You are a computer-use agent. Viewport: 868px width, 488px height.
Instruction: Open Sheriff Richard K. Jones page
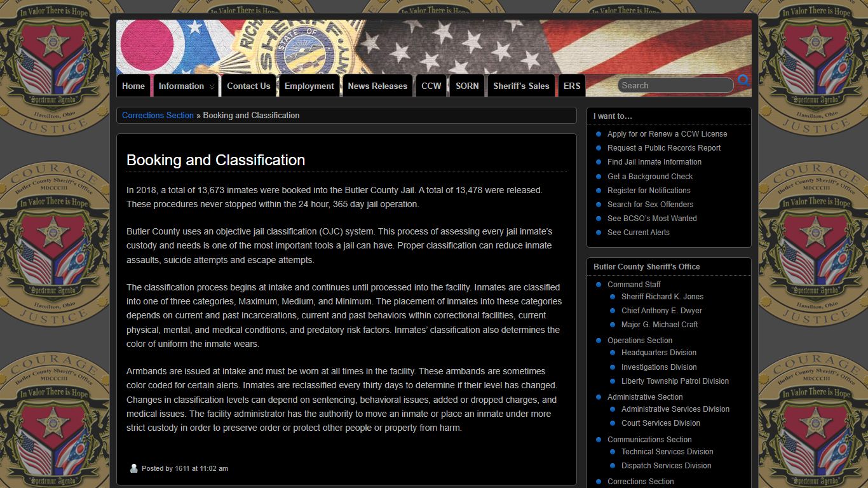point(662,297)
